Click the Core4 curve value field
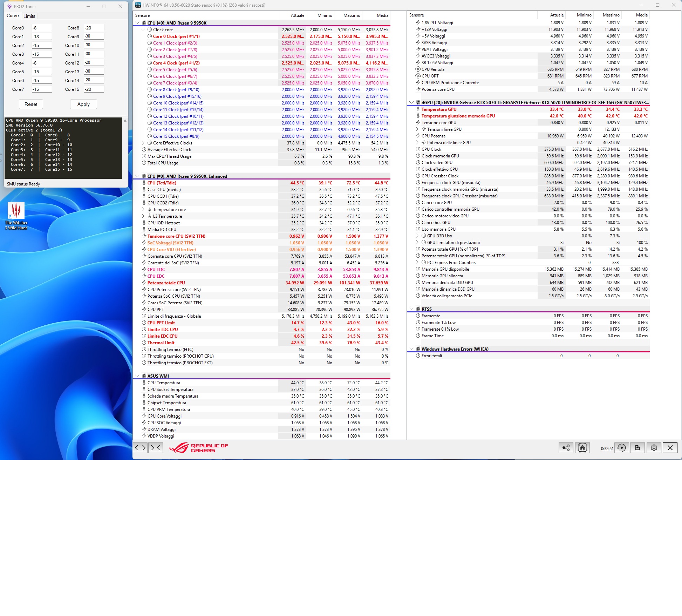This screenshot has width=682, height=616. 41,63
